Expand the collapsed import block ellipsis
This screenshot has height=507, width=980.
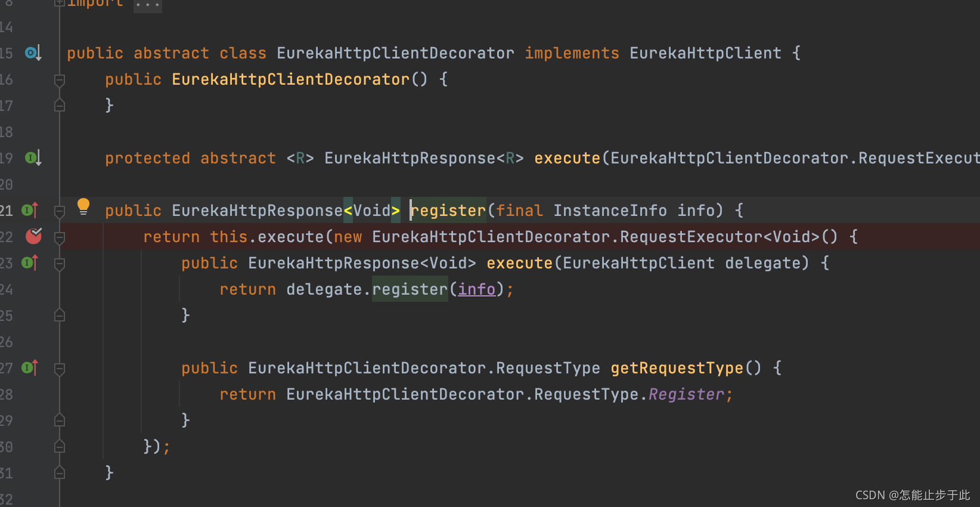(147, 4)
